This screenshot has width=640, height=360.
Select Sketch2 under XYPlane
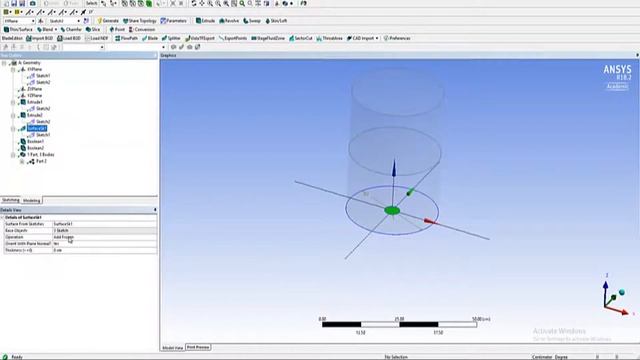(x=43, y=82)
